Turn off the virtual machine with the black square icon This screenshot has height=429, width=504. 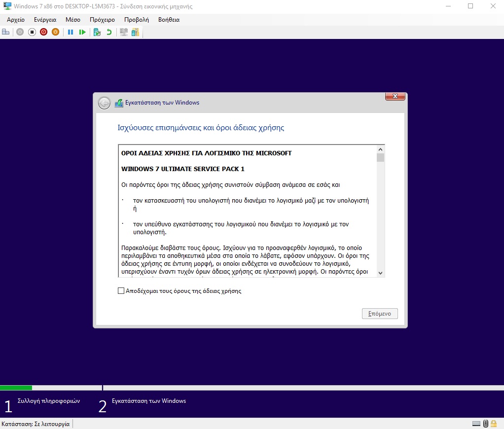point(32,32)
